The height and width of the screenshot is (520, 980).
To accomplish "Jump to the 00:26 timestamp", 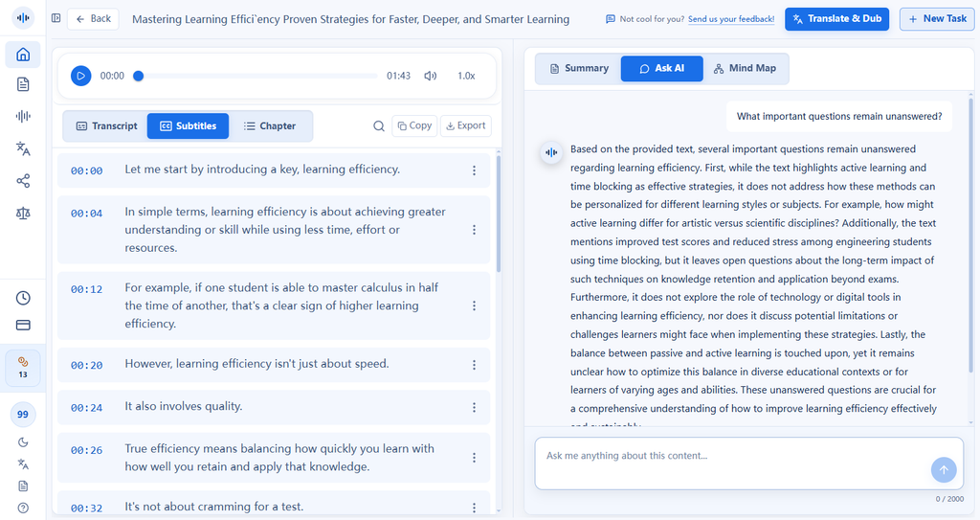I will pyautogui.click(x=86, y=450).
